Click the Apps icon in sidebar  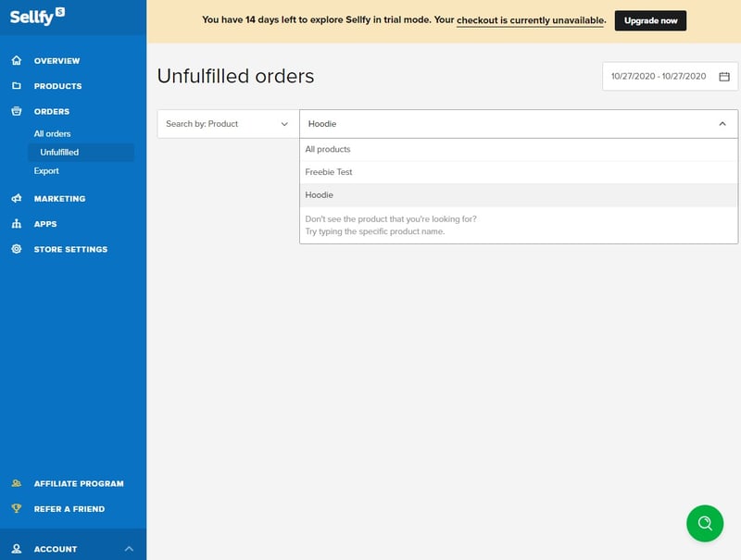(x=16, y=224)
